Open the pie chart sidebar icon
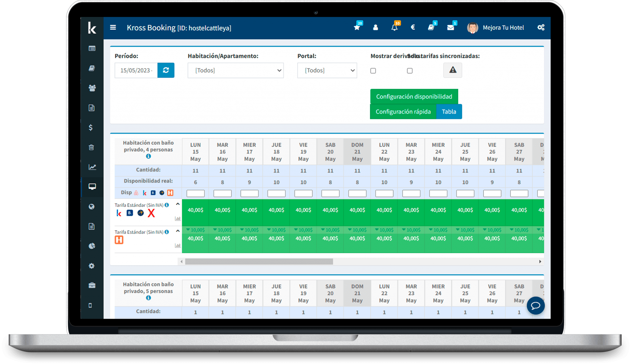Image resolution: width=631 pixels, height=364 pixels. point(92,246)
